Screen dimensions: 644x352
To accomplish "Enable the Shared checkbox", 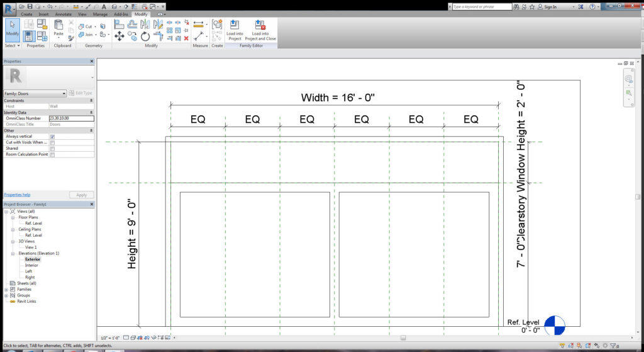I will tap(53, 149).
